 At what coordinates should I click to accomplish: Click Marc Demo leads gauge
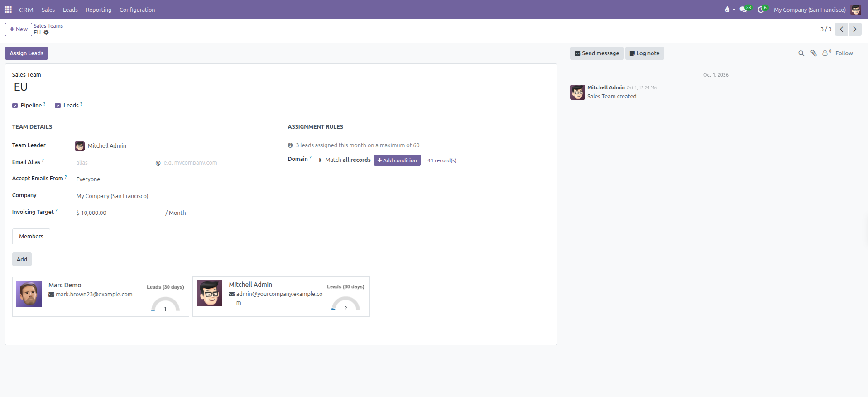165,304
